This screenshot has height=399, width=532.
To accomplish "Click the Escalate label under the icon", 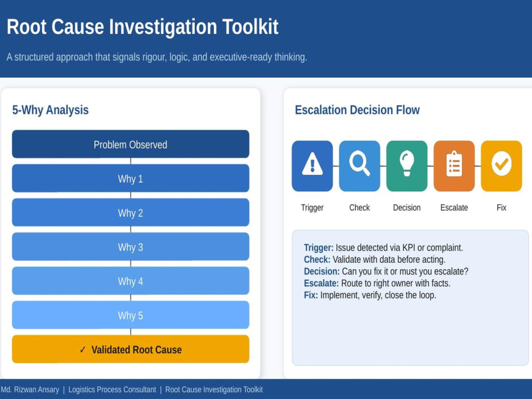I will 454,207.
